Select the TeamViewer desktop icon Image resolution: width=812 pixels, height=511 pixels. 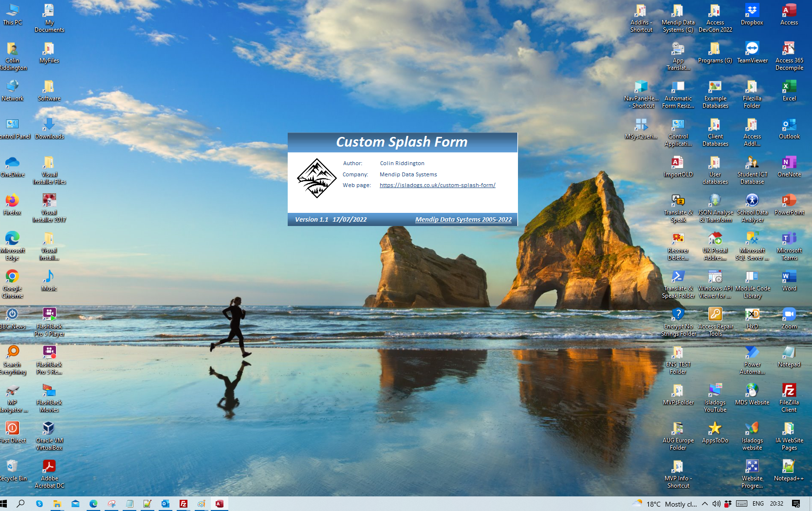coord(752,53)
